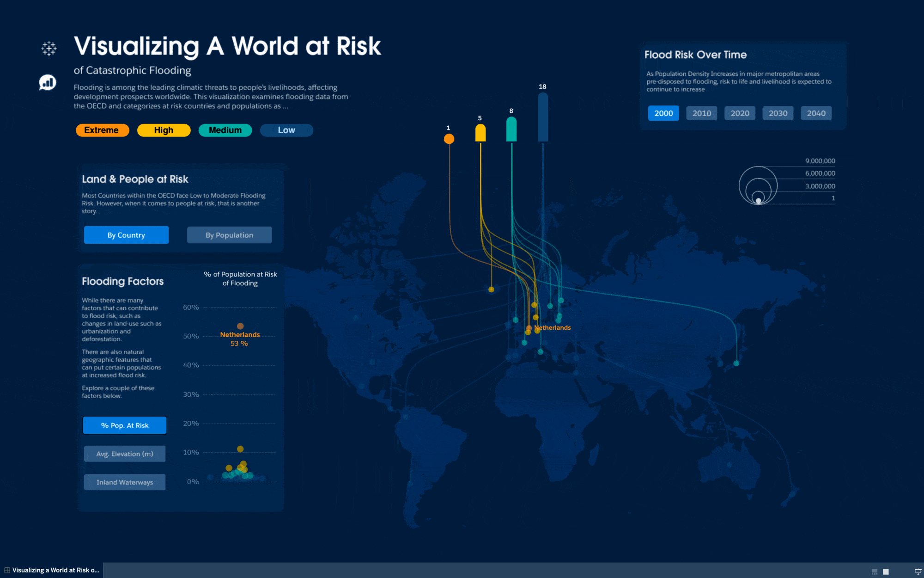
Task: Select the High risk category icon
Action: point(163,130)
